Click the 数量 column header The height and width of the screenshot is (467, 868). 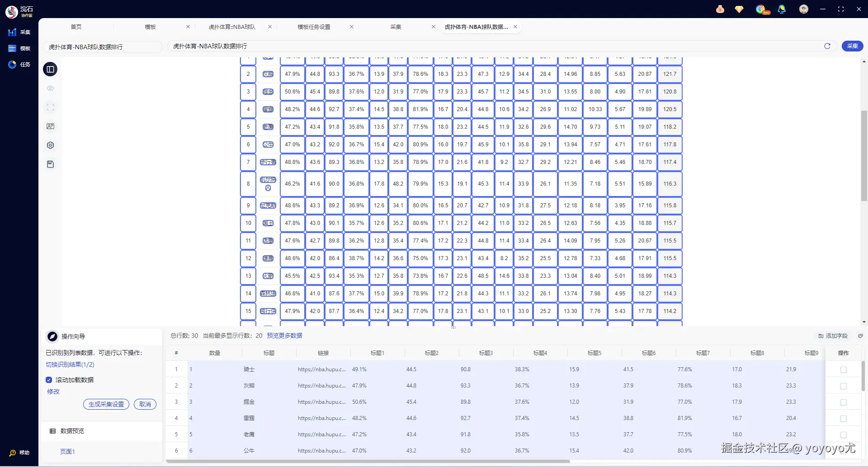pos(215,353)
